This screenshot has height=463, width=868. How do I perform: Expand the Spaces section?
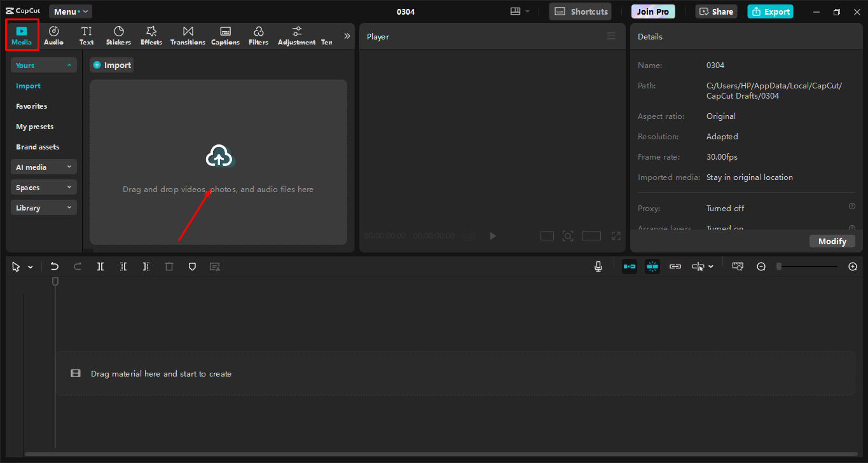pyautogui.click(x=43, y=187)
